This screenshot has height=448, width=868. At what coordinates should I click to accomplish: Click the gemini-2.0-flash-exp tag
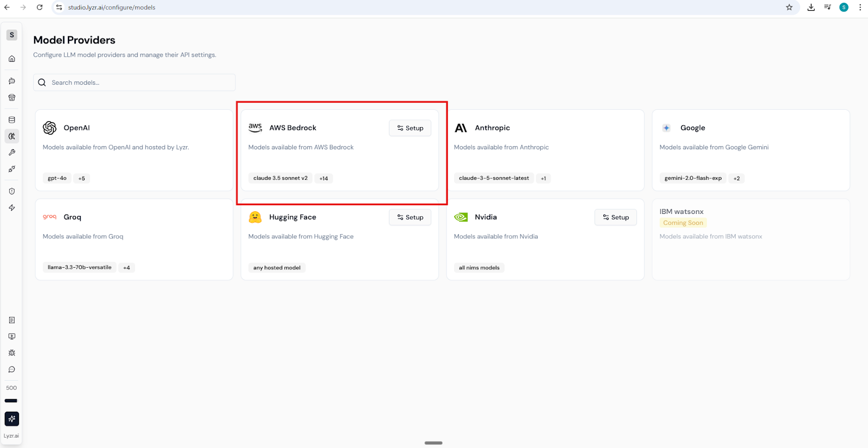pyautogui.click(x=693, y=178)
